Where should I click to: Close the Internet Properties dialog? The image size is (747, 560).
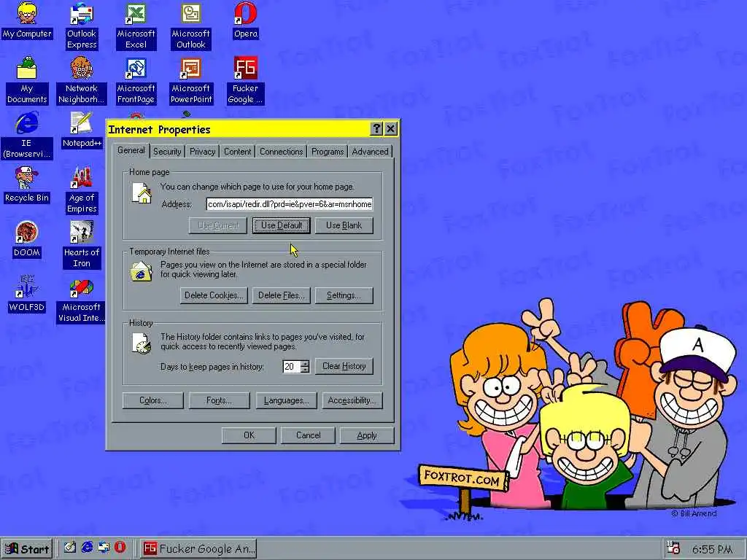[391, 128]
